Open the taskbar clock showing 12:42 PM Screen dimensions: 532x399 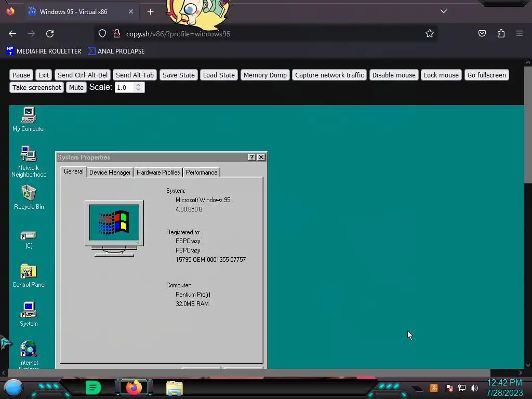pos(504,388)
